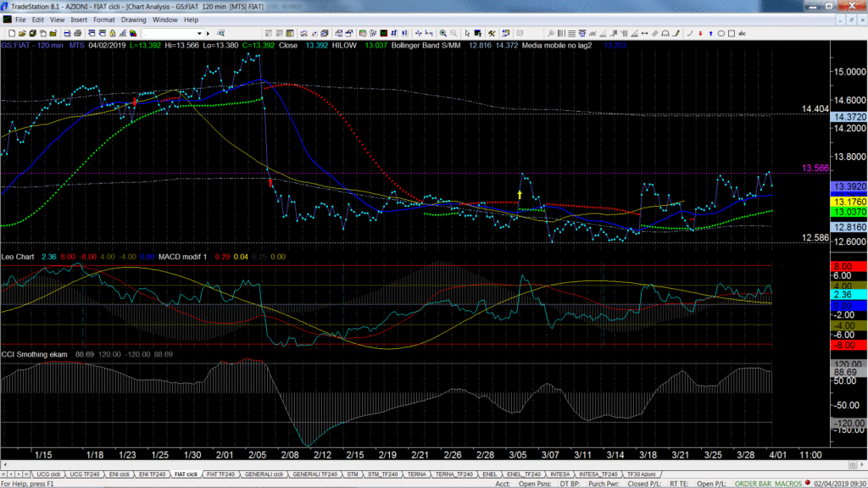This screenshot has width=868, height=488.
Task: Switch to the TERNA_TF240 tab
Action: pyautogui.click(x=454, y=474)
